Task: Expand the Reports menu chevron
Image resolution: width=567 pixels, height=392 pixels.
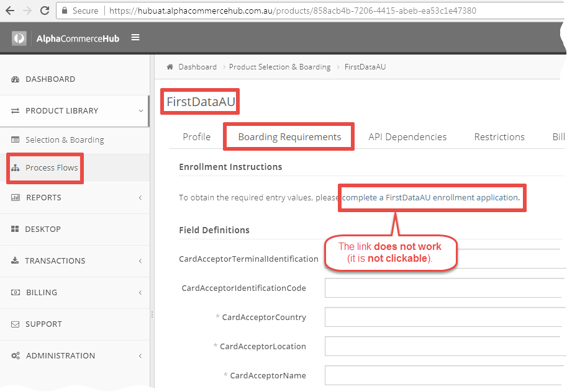Action: tap(140, 198)
